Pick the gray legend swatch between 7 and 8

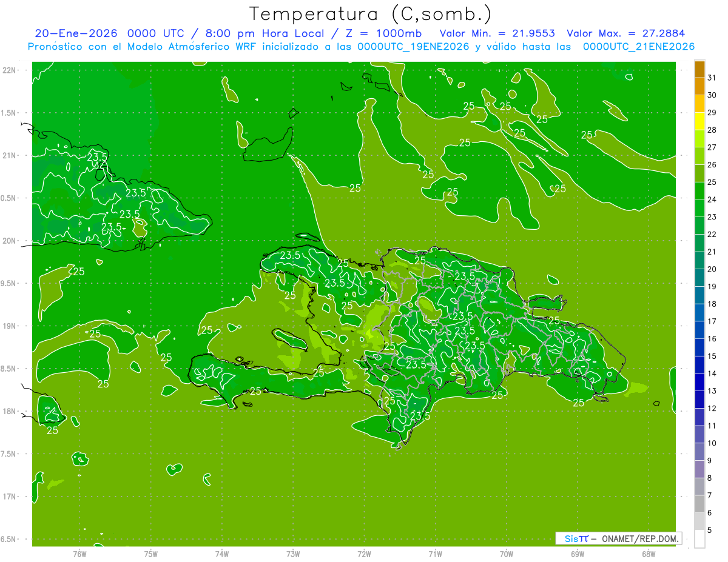pyautogui.click(x=700, y=487)
